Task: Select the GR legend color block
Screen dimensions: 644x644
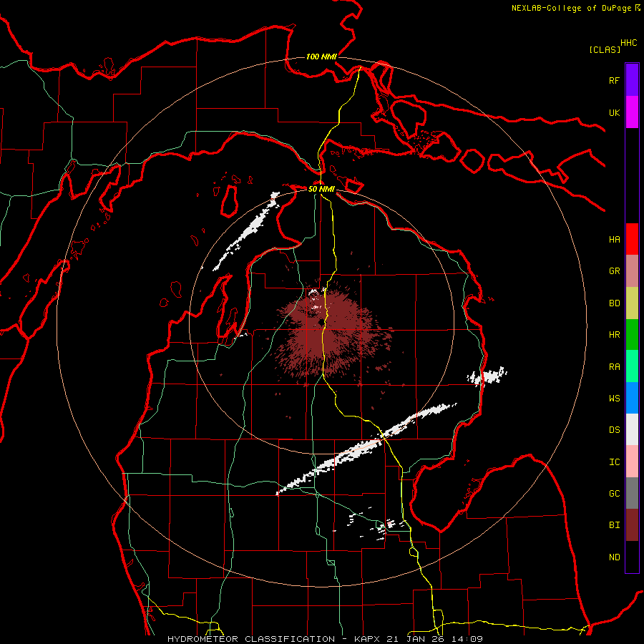Action: 632,270
